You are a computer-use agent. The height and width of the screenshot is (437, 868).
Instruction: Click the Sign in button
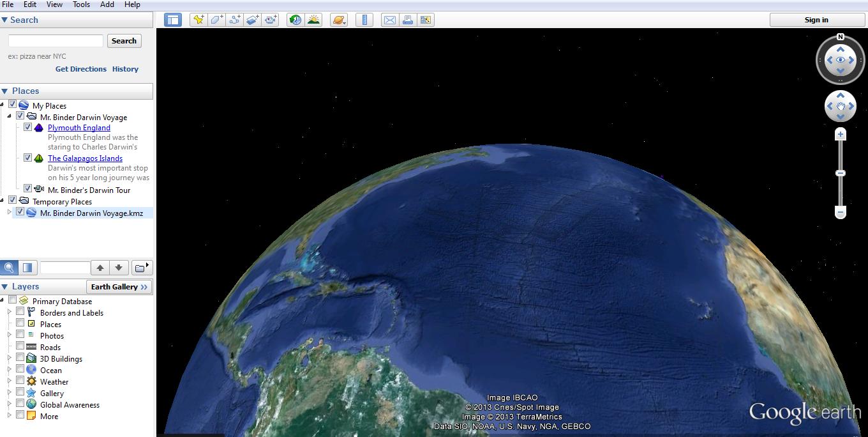click(x=816, y=19)
